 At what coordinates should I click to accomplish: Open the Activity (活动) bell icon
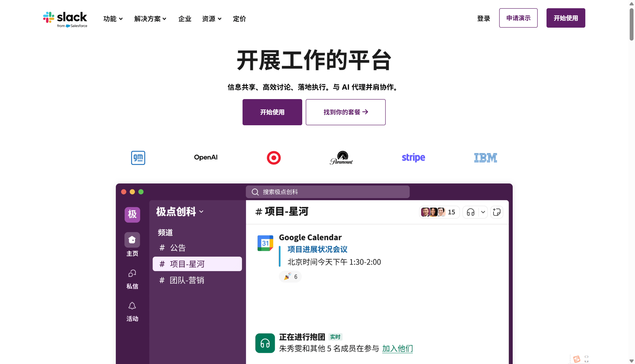pos(132,306)
